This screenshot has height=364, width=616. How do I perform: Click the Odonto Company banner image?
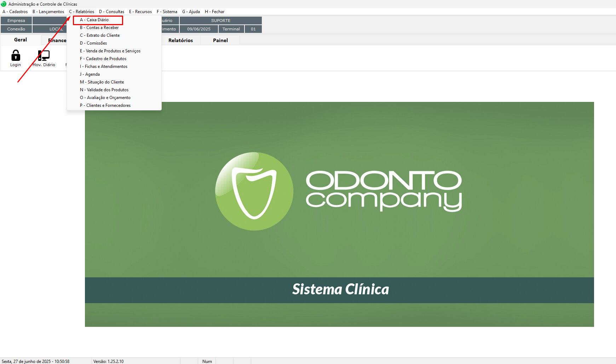339,214
